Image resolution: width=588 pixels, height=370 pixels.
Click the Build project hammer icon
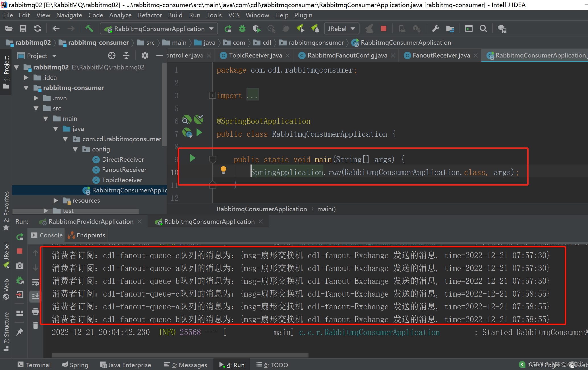pyautogui.click(x=89, y=28)
